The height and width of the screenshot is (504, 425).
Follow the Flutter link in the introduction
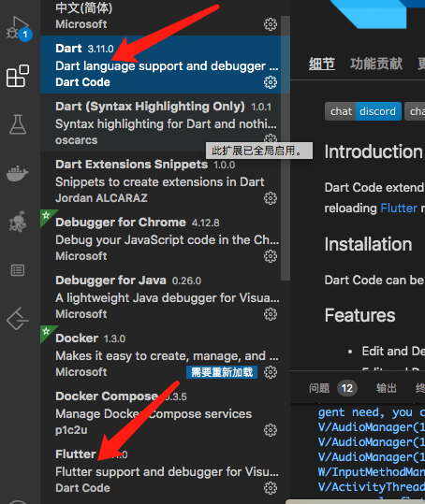399,208
